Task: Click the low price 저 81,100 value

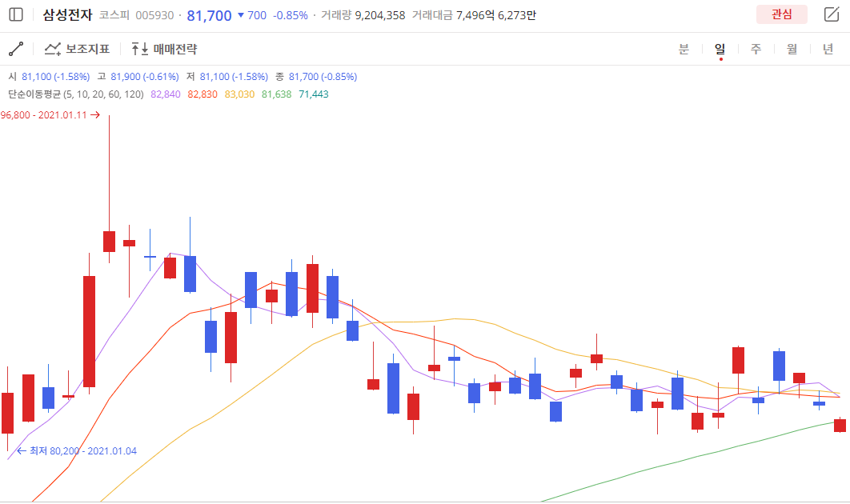Action: pos(227,77)
